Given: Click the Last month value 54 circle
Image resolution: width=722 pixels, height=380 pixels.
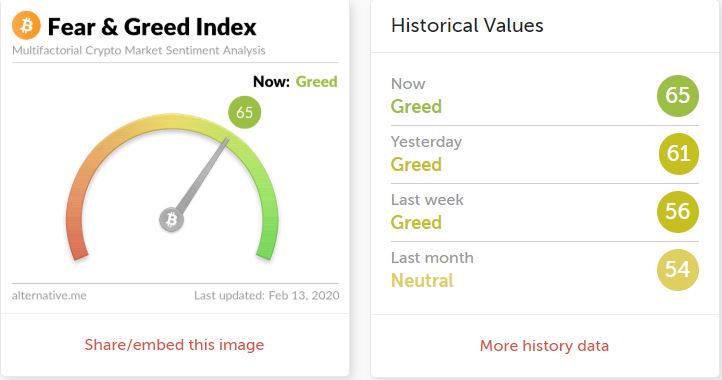Looking at the screenshot, I should [x=678, y=270].
